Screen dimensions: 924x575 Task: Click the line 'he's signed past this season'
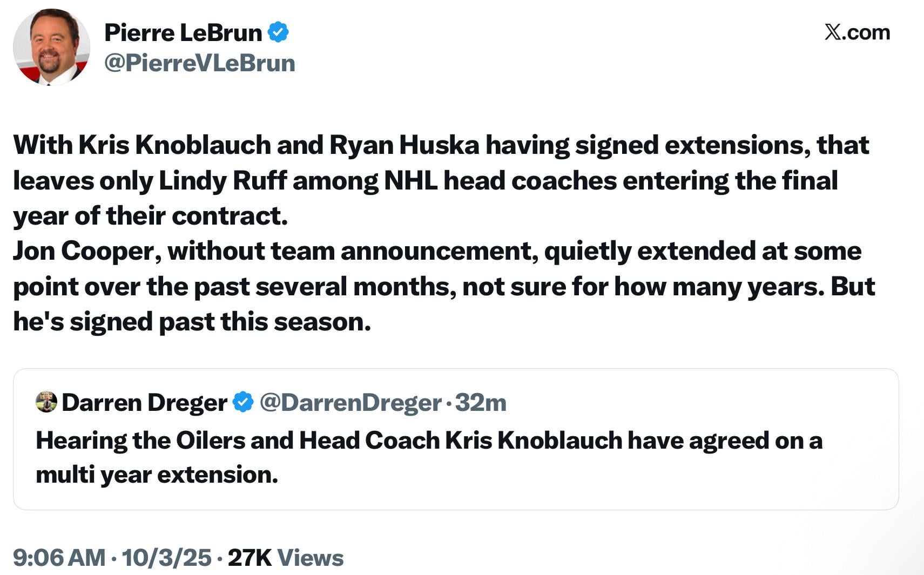pyautogui.click(x=192, y=322)
